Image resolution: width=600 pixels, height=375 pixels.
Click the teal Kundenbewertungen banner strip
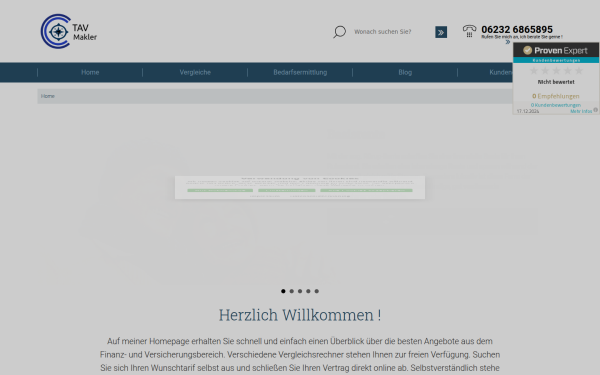pyautogui.click(x=556, y=60)
